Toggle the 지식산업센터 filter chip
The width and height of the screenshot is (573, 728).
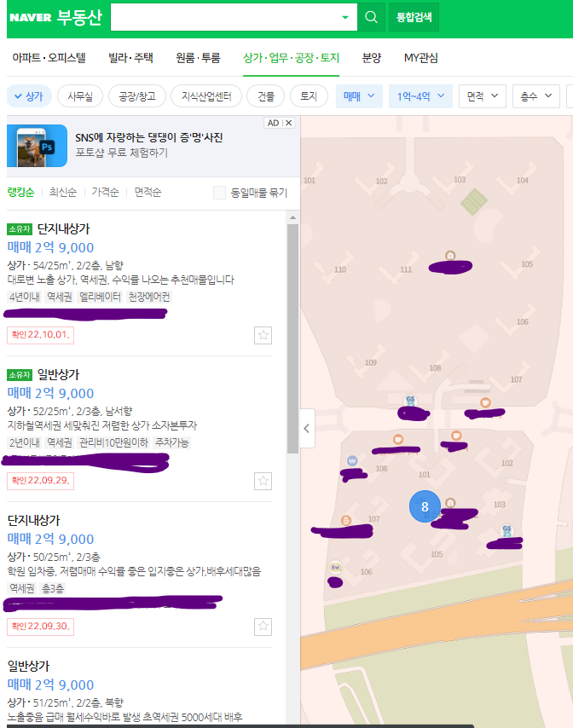point(206,96)
